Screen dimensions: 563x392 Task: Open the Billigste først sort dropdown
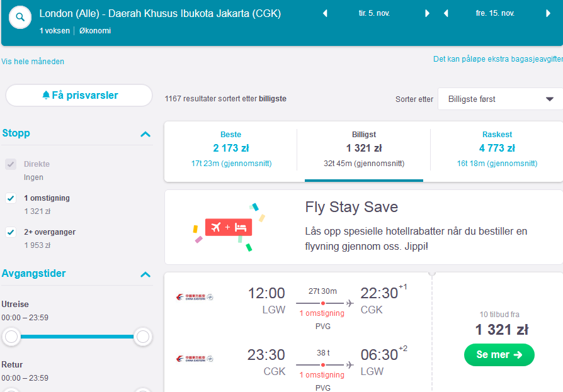click(500, 99)
